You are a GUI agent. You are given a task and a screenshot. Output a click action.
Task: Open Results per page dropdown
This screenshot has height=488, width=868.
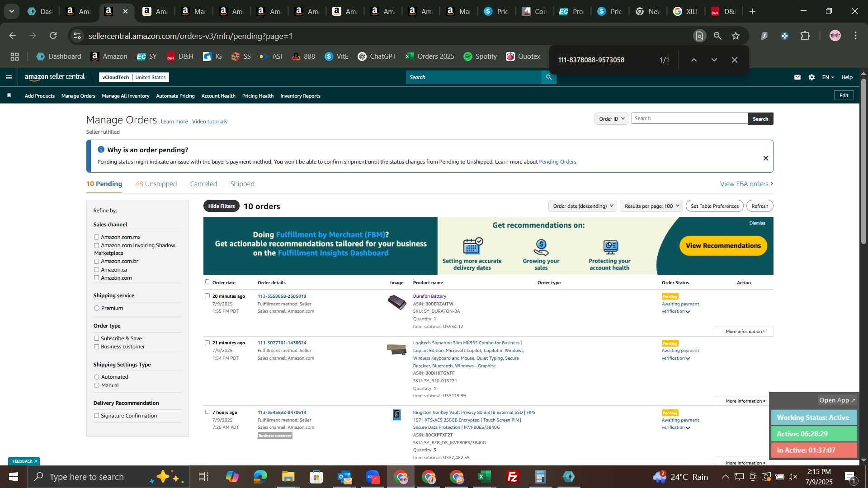651,206
